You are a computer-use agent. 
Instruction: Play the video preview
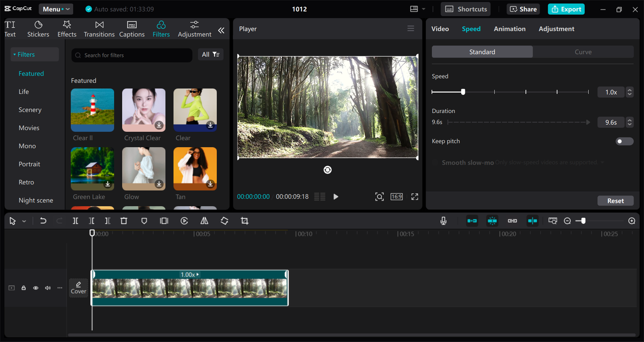coord(336,197)
